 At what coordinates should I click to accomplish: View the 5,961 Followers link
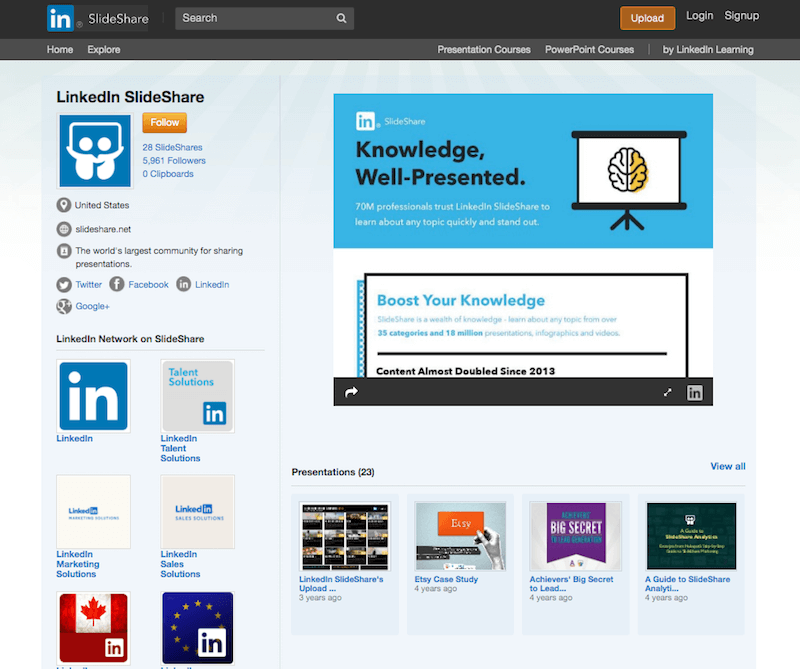(x=174, y=161)
